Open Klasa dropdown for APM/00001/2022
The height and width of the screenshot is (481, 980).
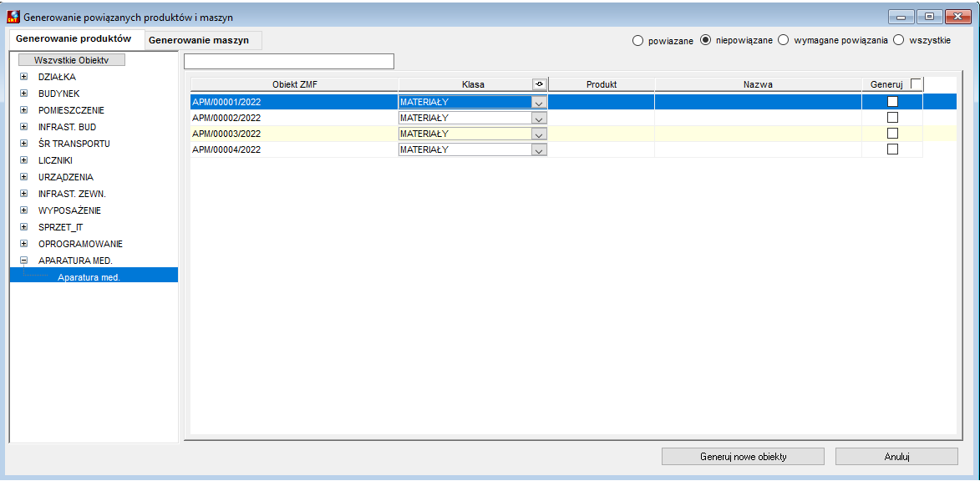point(540,101)
